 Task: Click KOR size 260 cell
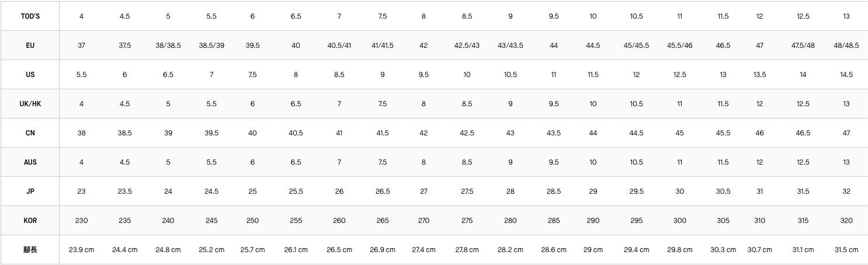tap(339, 221)
